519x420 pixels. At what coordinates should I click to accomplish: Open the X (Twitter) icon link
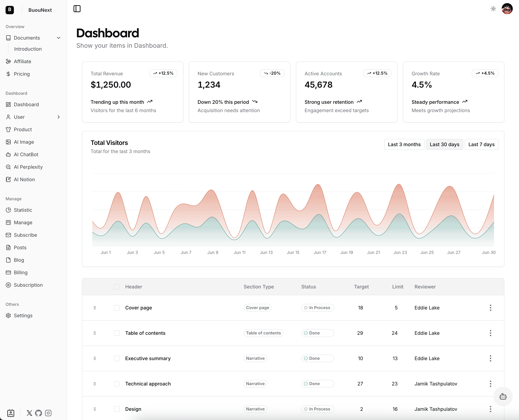[29, 413]
